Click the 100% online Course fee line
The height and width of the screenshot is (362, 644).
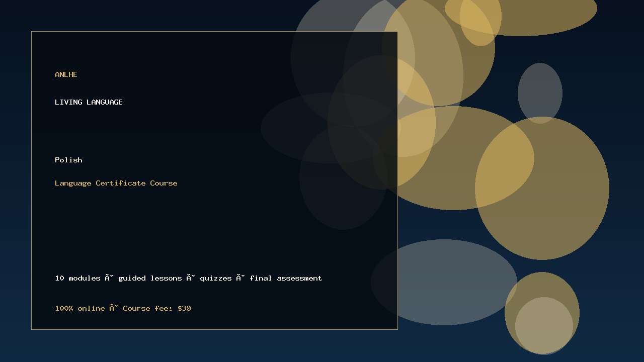click(x=123, y=308)
